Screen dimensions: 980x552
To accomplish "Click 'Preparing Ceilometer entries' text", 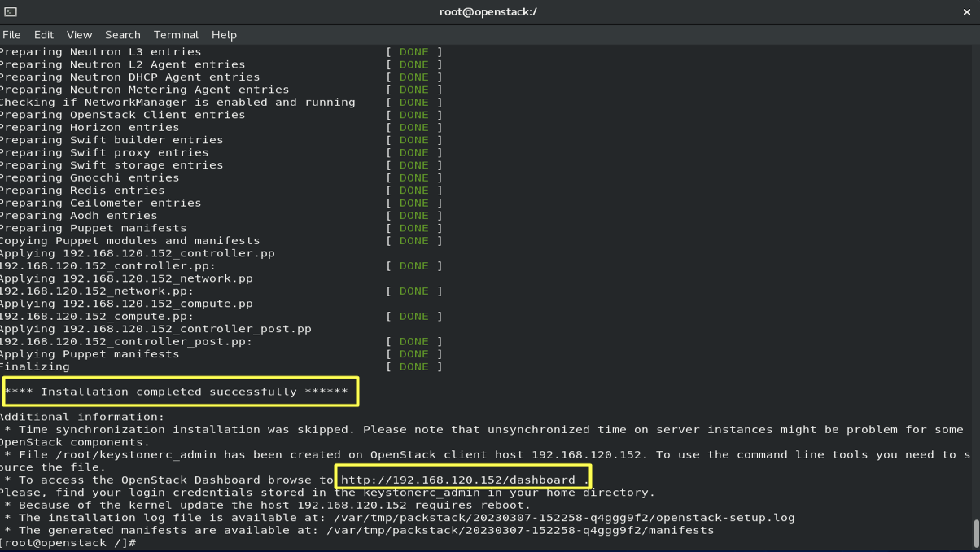I will pyautogui.click(x=100, y=204).
